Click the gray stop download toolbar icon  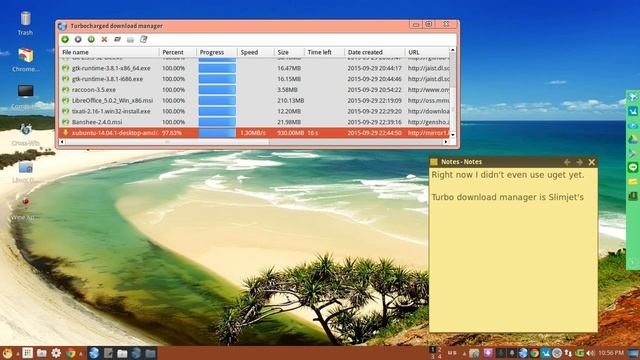coord(78,39)
